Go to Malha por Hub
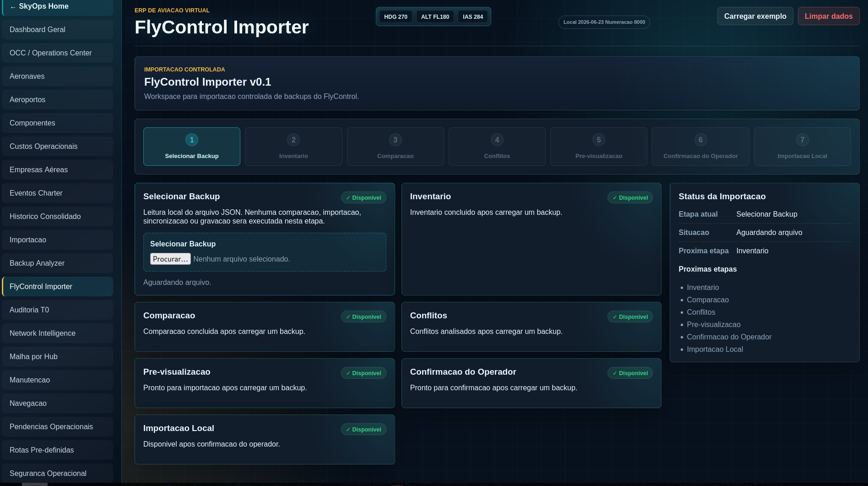This screenshot has height=486, width=868. (58, 356)
